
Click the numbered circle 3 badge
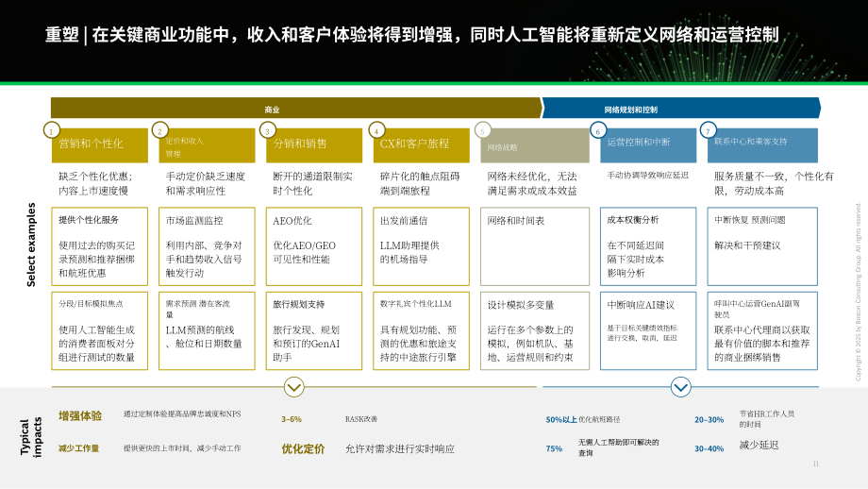click(267, 131)
